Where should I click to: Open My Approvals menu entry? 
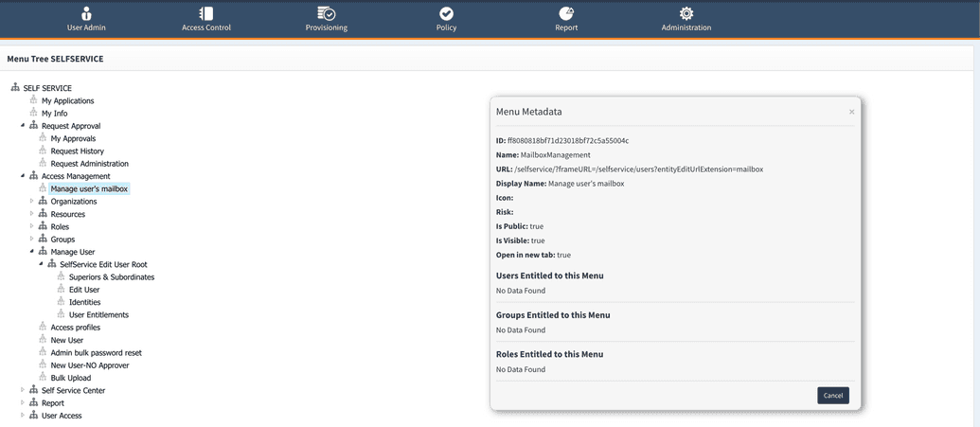pos(73,138)
